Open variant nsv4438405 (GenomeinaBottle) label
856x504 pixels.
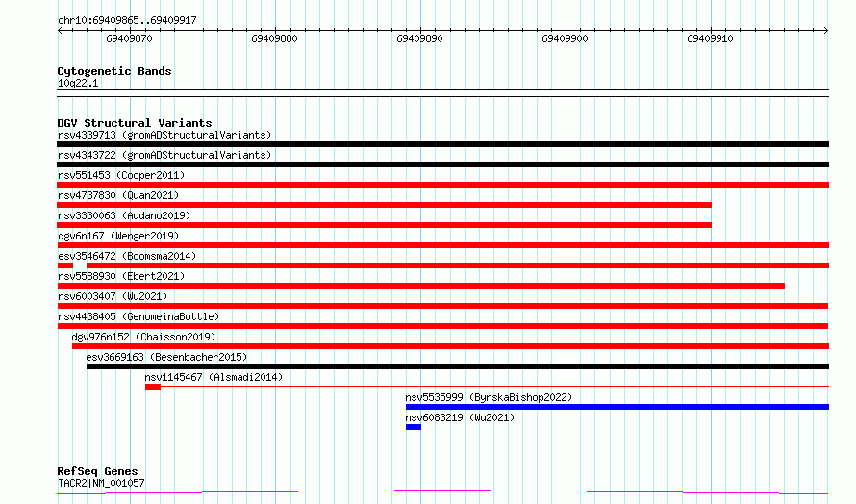[x=138, y=316]
